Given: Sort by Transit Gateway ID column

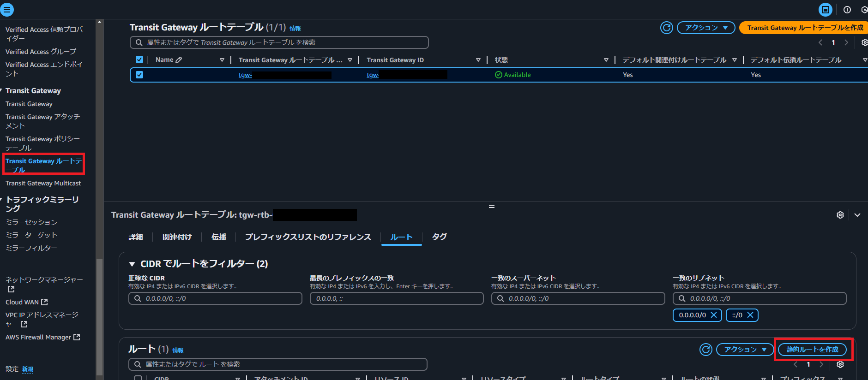Looking at the screenshot, I should click(478, 60).
